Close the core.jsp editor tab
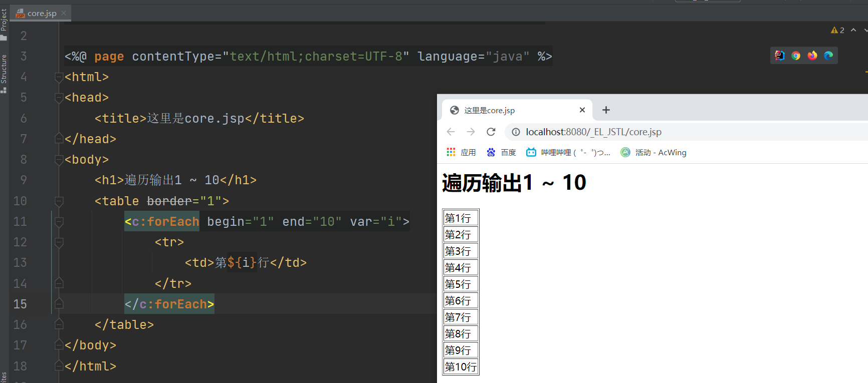868x383 pixels. [x=64, y=13]
